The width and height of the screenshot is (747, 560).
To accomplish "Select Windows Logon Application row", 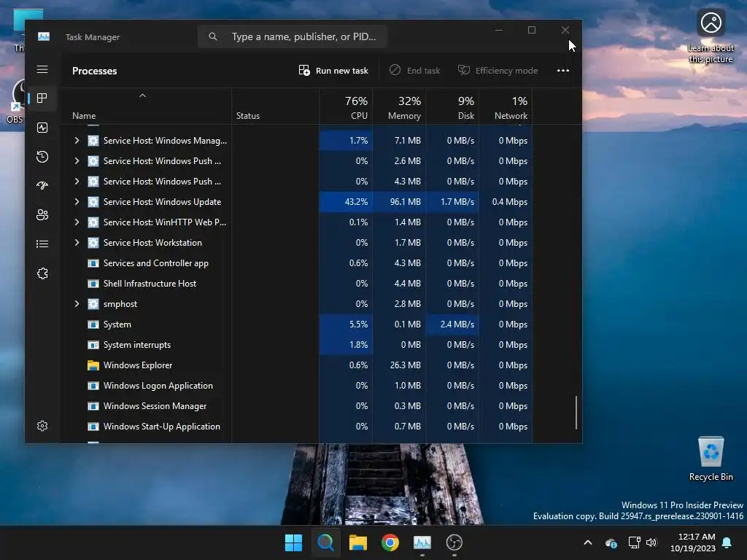I will 296,386.
